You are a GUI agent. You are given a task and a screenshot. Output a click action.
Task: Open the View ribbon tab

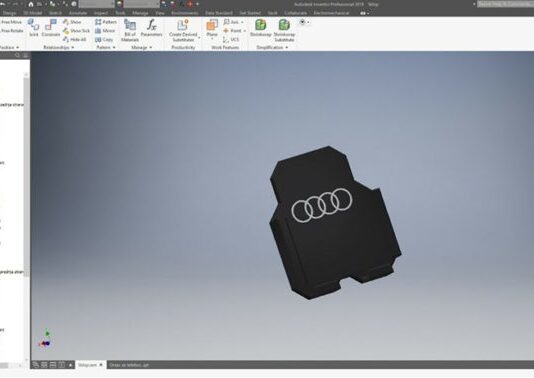coord(159,13)
